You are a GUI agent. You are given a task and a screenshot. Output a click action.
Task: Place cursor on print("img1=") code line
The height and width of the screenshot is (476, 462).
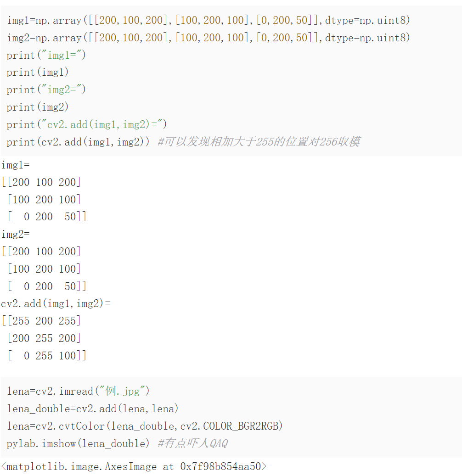pos(46,55)
